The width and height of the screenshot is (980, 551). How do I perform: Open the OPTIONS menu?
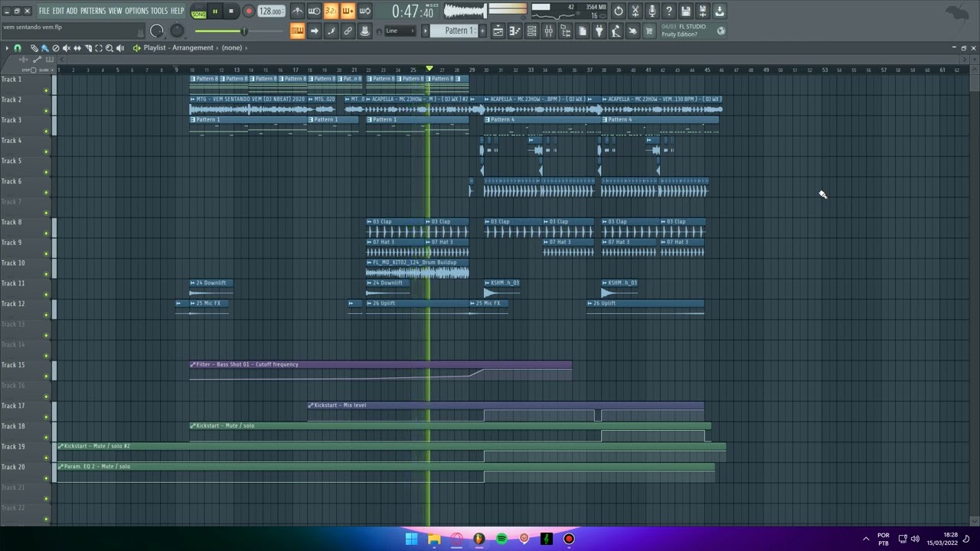[x=136, y=11]
